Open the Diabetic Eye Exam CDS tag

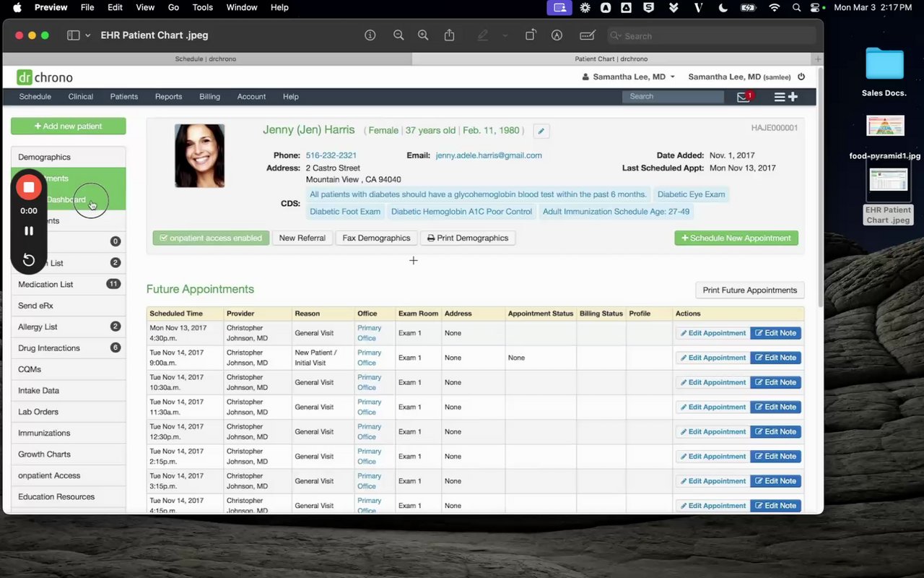691,194
